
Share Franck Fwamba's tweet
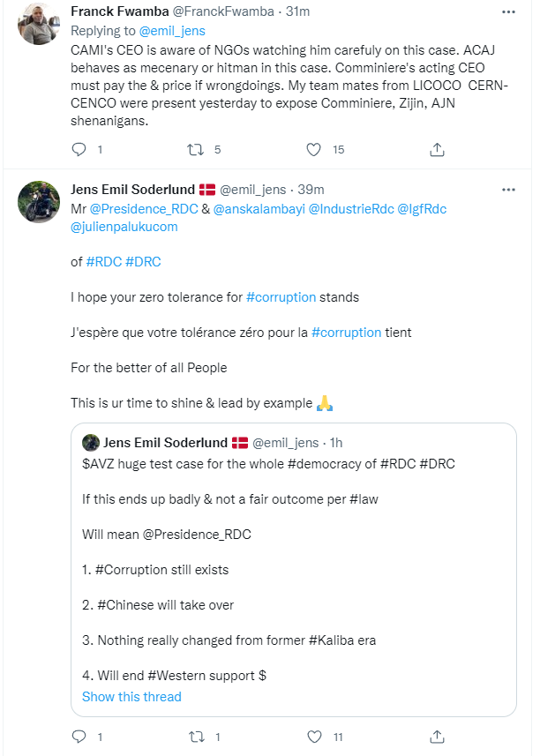coord(436,150)
